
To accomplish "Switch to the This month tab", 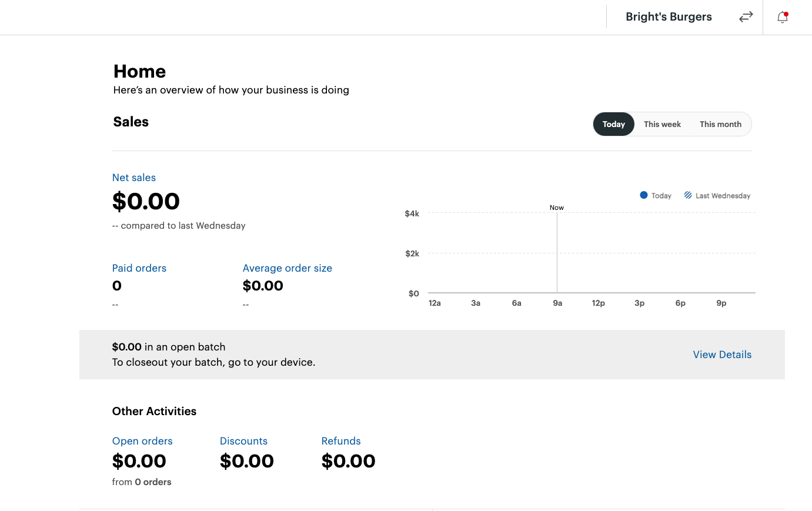I will pos(720,124).
